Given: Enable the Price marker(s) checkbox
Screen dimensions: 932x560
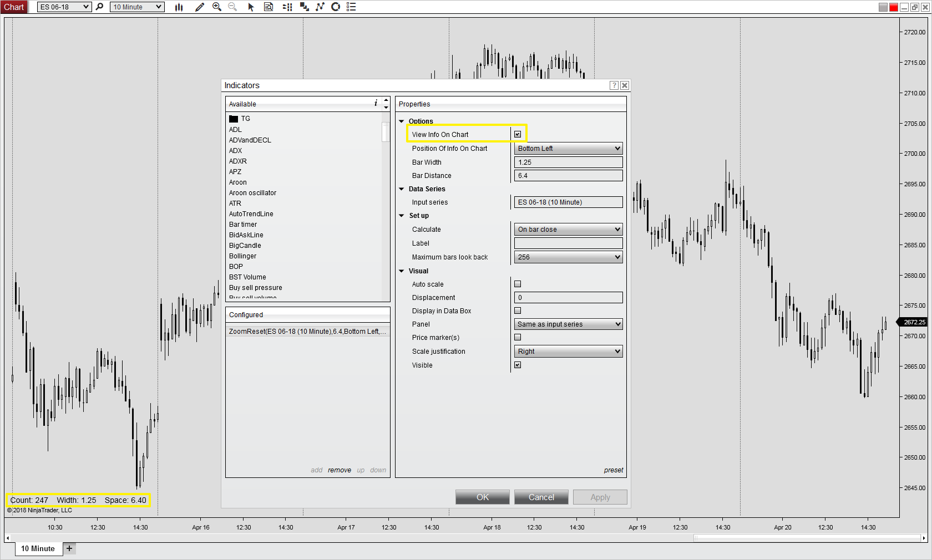Looking at the screenshot, I should point(518,337).
